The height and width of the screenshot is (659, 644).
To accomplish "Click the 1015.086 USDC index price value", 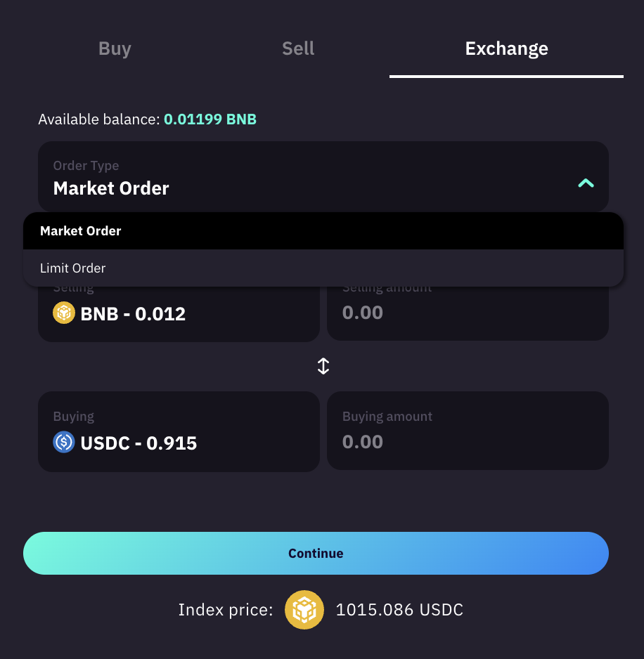I will click(x=399, y=610).
